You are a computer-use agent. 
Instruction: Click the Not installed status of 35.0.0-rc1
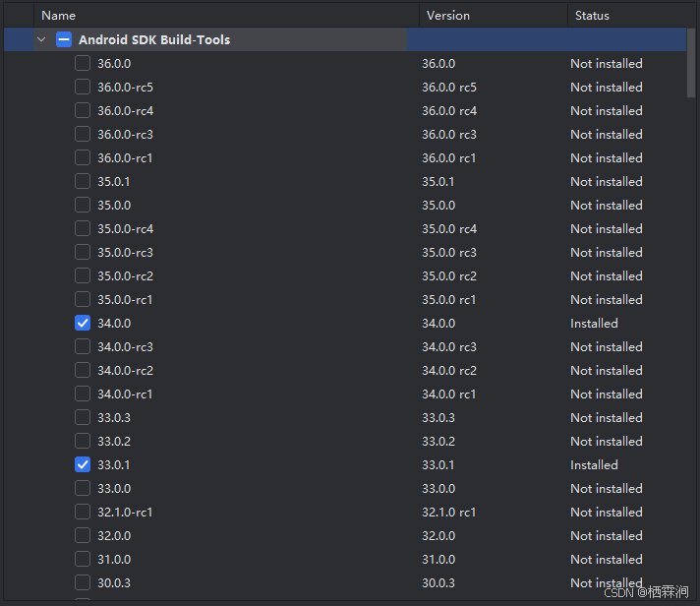pyautogui.click(x=607, y=300)
